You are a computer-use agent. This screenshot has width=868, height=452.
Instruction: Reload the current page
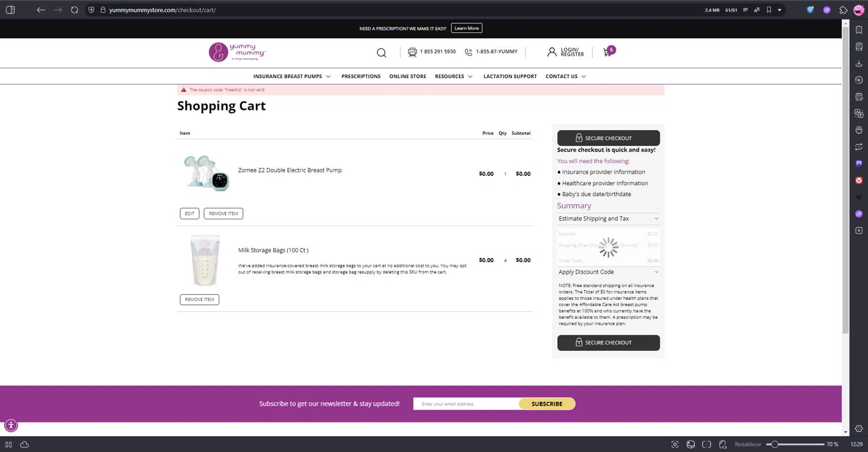75,10
